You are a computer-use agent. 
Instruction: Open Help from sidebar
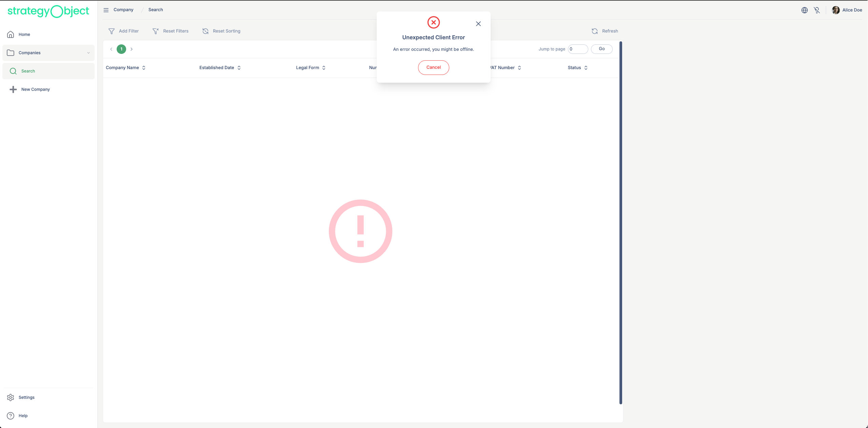[11, 415]
